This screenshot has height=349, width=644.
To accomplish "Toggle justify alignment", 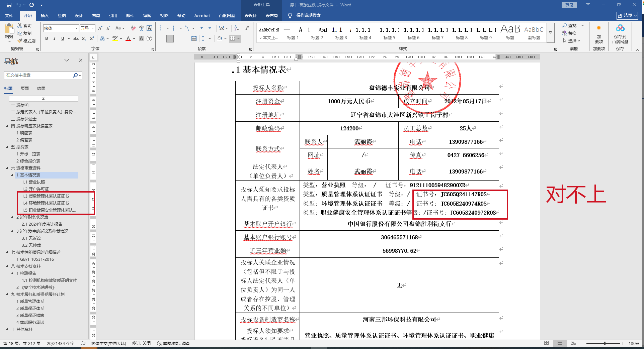I will click(x=186, y=38).
